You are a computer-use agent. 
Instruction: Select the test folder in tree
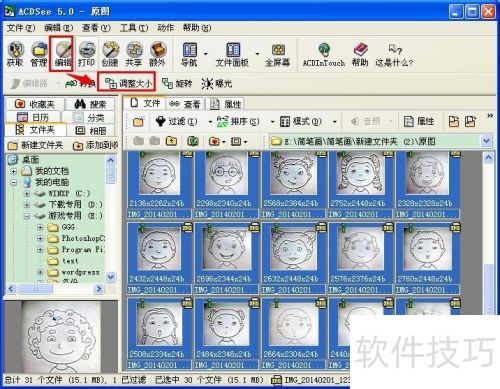pos(63,261)
